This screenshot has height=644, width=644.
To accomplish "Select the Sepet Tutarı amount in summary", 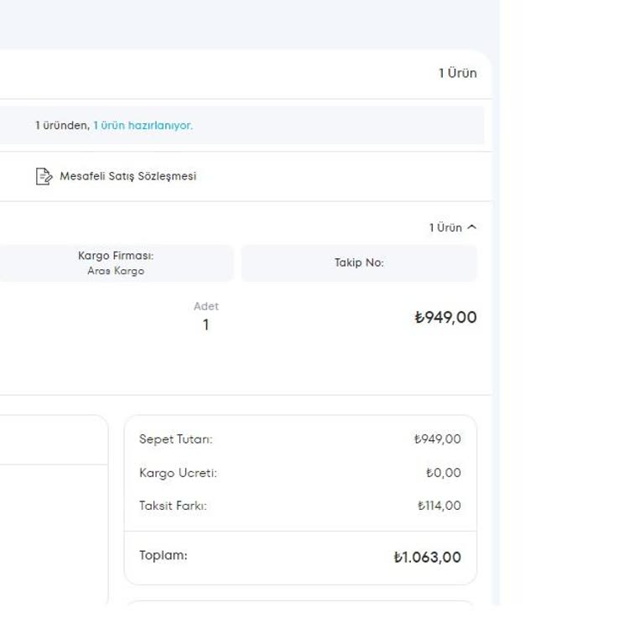I will [x=437, y=439].
